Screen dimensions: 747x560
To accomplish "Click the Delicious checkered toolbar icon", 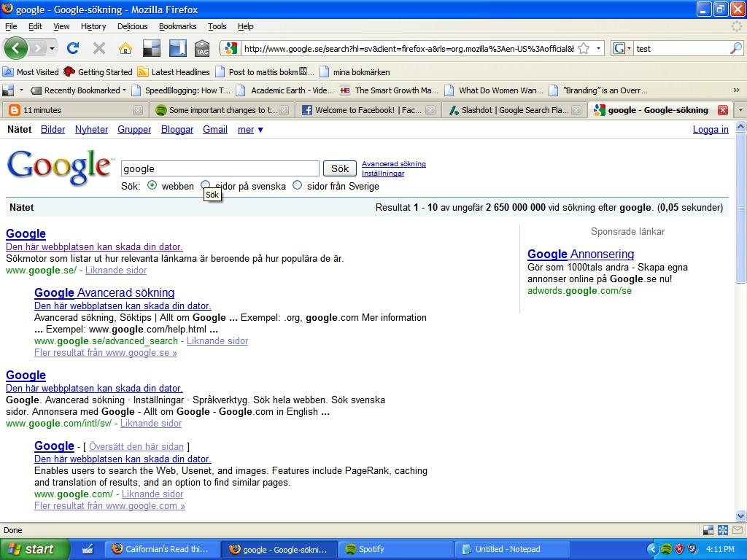I will coord(152,48).
